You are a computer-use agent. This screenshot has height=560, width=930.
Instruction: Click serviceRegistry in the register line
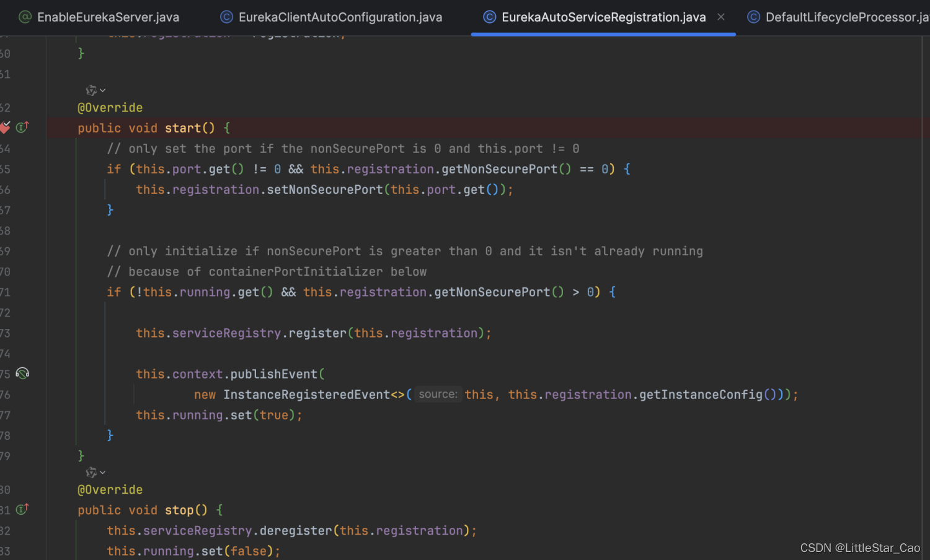[227, 333]
